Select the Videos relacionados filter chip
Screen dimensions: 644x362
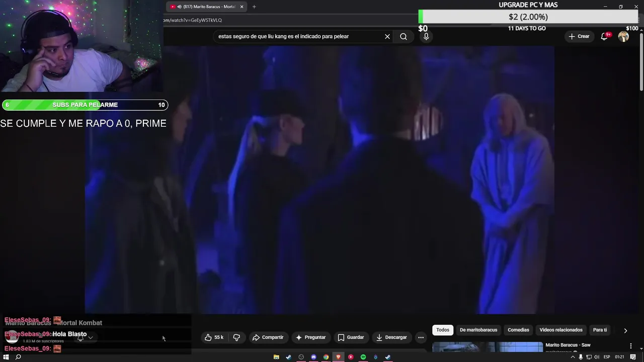(x=561, y=330)
